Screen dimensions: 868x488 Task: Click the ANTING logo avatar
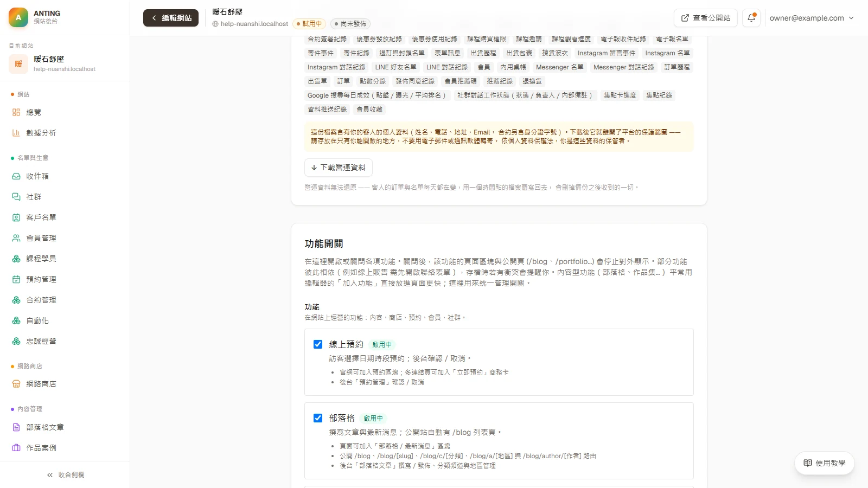click(18, 17)
